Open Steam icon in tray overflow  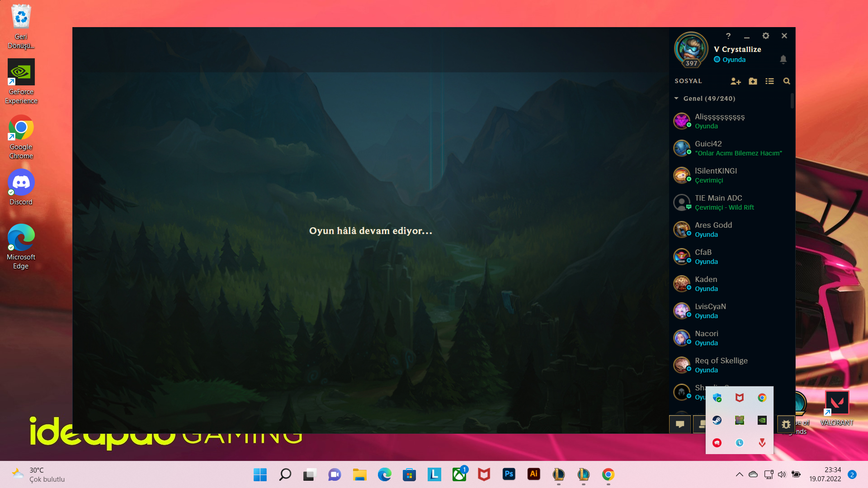point(717,420)
